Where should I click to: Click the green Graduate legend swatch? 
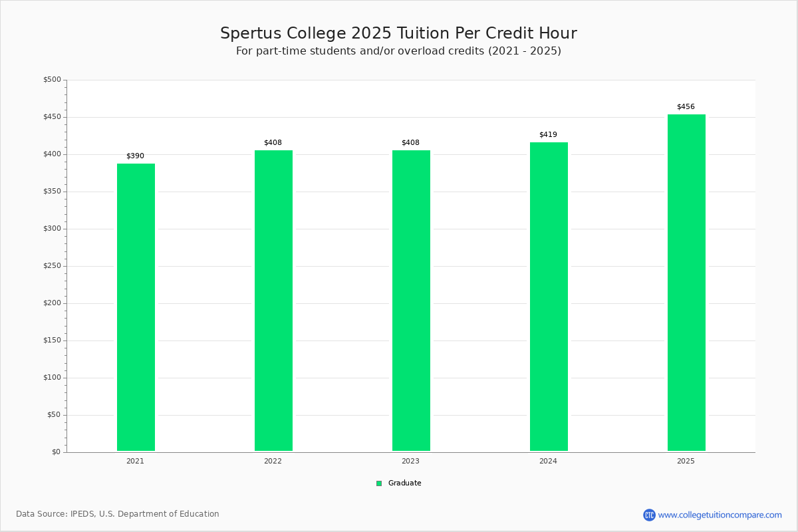coord(379,483)
